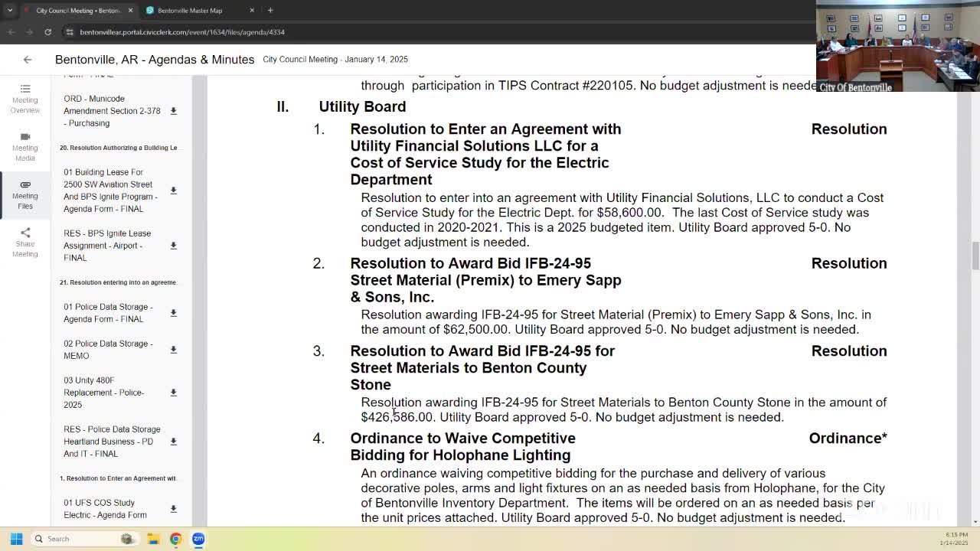The width and height of the screenshot is (980, 551).
Task: Select the City Council Meeting browser tab
Action: pyautogui.click(x=77, y=11)
